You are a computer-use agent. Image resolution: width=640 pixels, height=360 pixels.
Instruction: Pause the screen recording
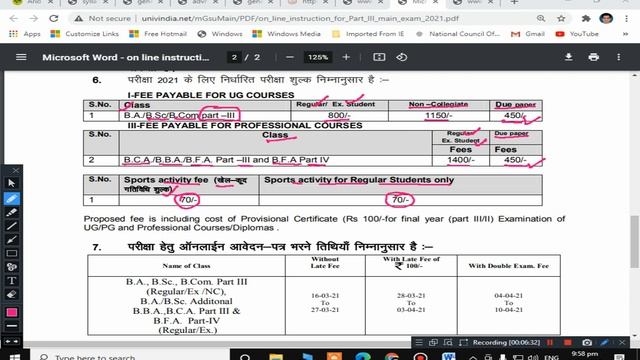(550, 342)
